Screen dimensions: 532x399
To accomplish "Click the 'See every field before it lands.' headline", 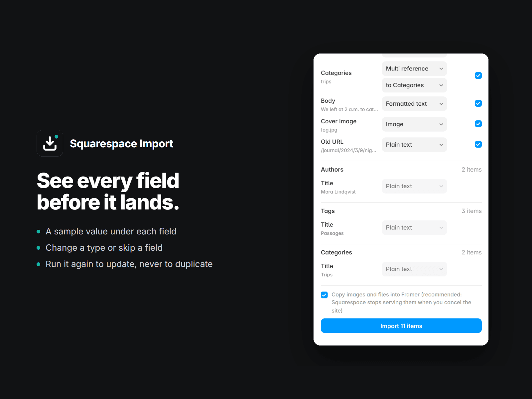I will (x=108, y=192).
